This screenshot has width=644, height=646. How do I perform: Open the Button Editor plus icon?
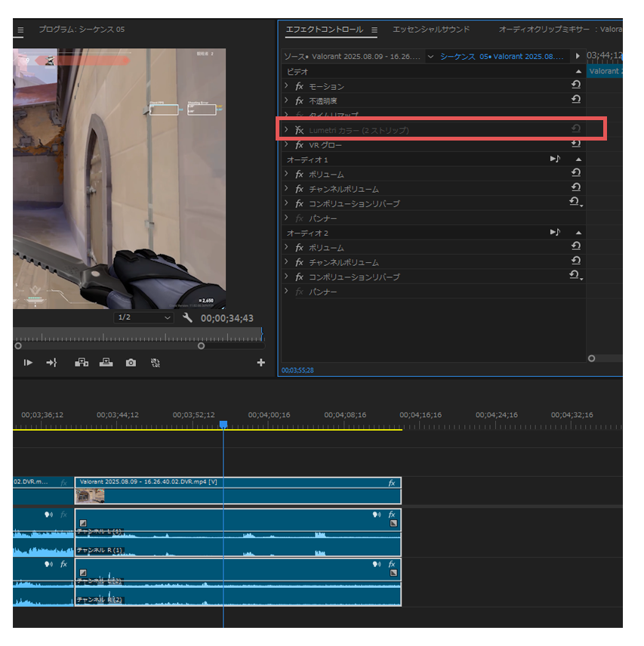[261, 363]
